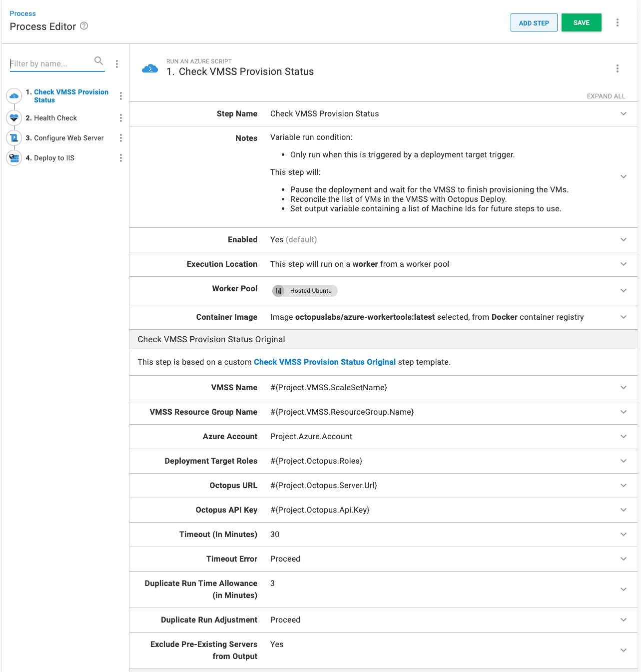Click the Hosted Ubuntu worker pool chip
641x672 pixels.
click(x=304, y=290)
